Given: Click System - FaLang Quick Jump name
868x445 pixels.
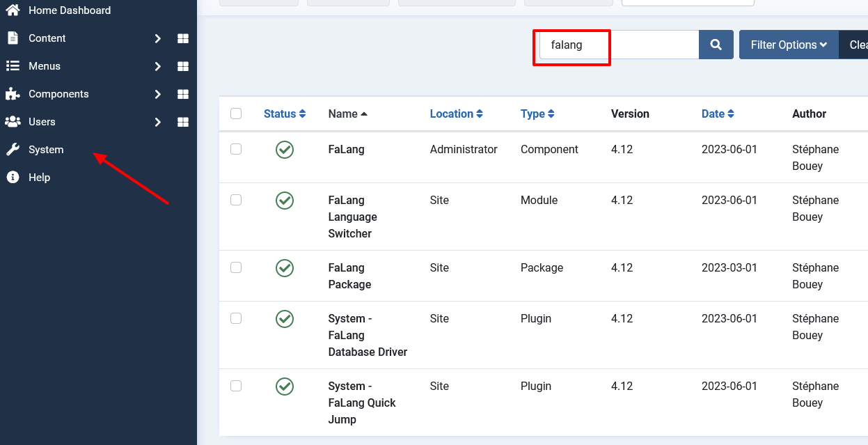Looking at the screenshot, I should click(362, 403).
